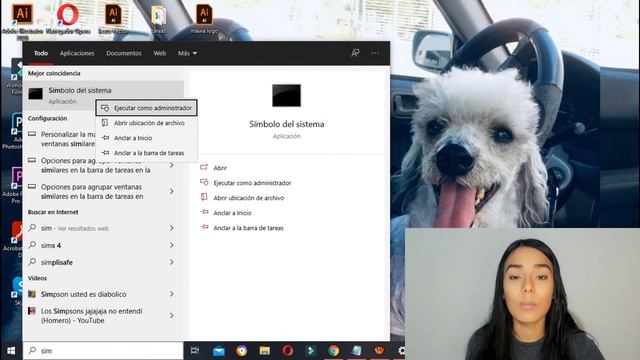The height and width of the screenshot is (360, 640).
Task: Choose Abrir ubicación de archivo in context menu
Action: click(x=147, y=123)
